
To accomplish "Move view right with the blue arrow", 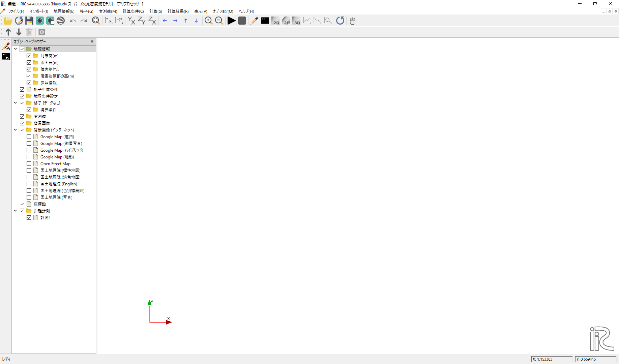I will coord(175,21).
